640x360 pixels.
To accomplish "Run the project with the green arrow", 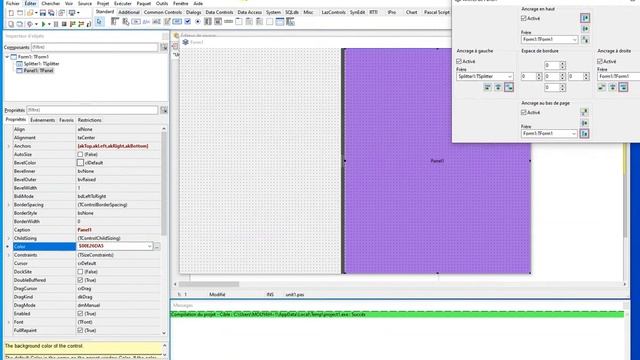I will point(43,24).
